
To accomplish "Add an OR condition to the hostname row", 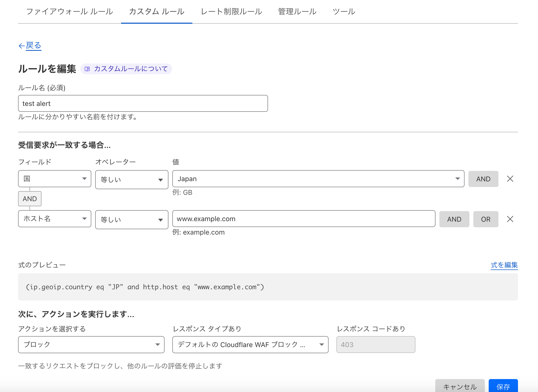I will point(485,219).
